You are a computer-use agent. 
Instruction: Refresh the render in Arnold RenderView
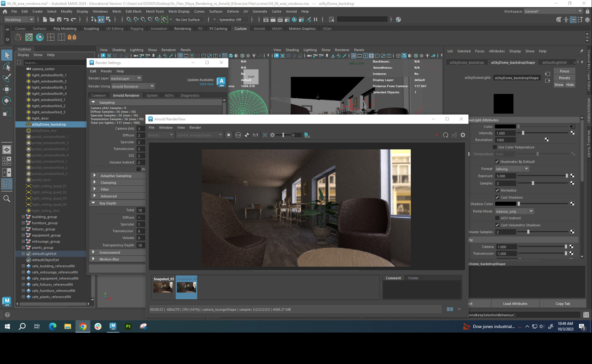click(x=446, y=135)
